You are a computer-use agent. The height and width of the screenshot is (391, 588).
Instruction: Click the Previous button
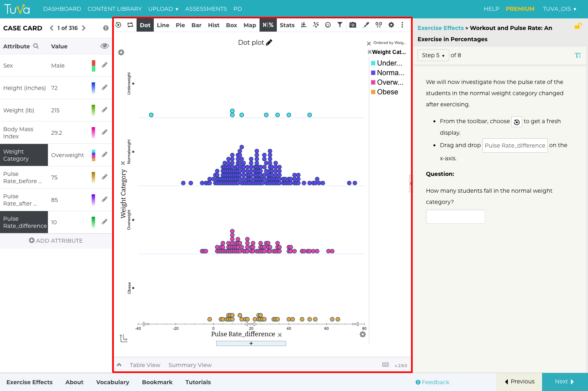519,382
